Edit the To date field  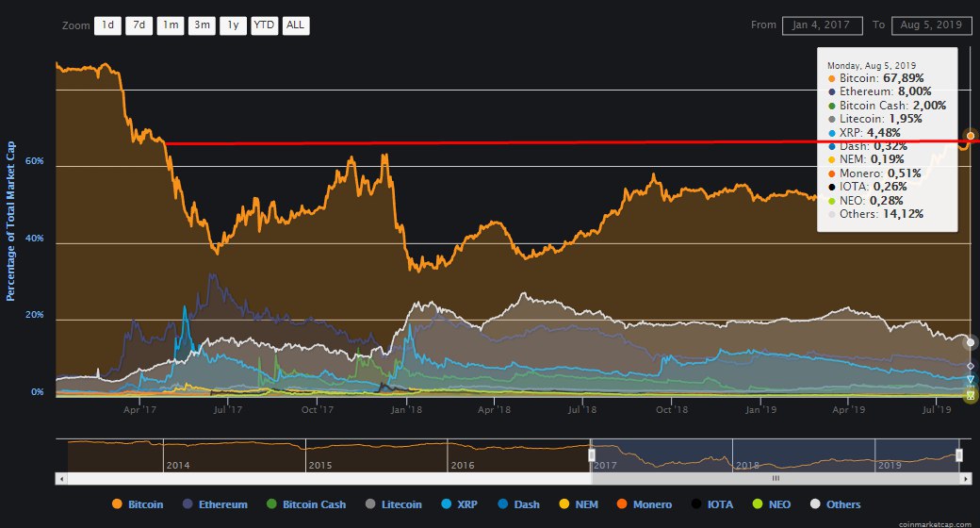[x=931, y=25]
